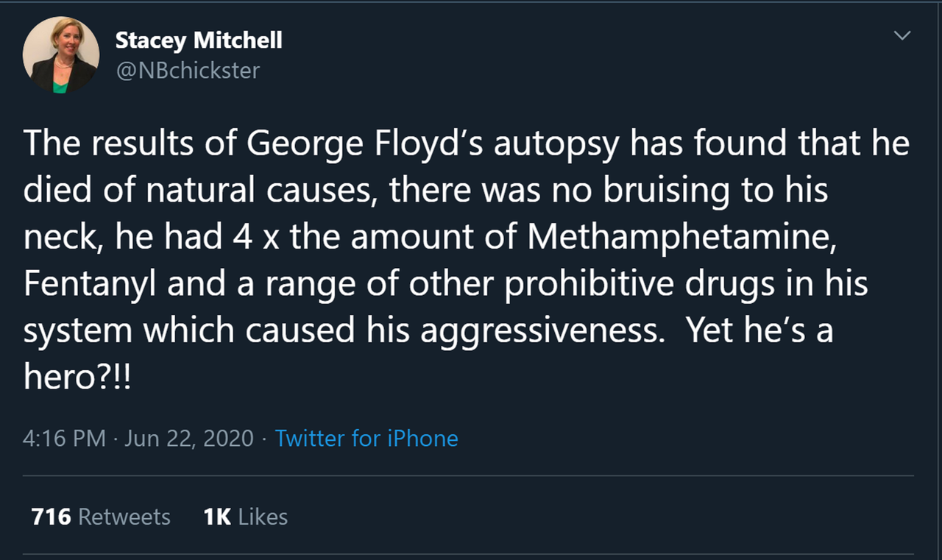The image size is (942, 560).
Task: Click the word Likes in the stats row
Action: click(263, 517)
